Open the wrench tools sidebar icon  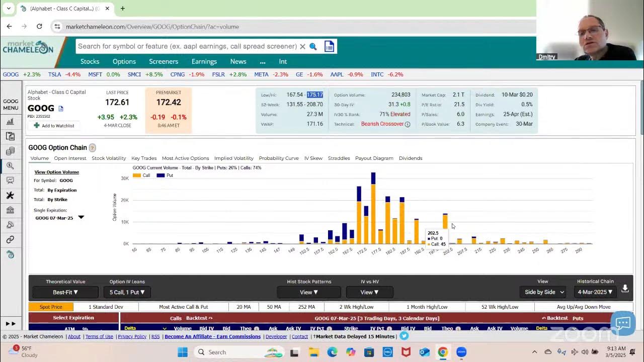coord(10,195)
